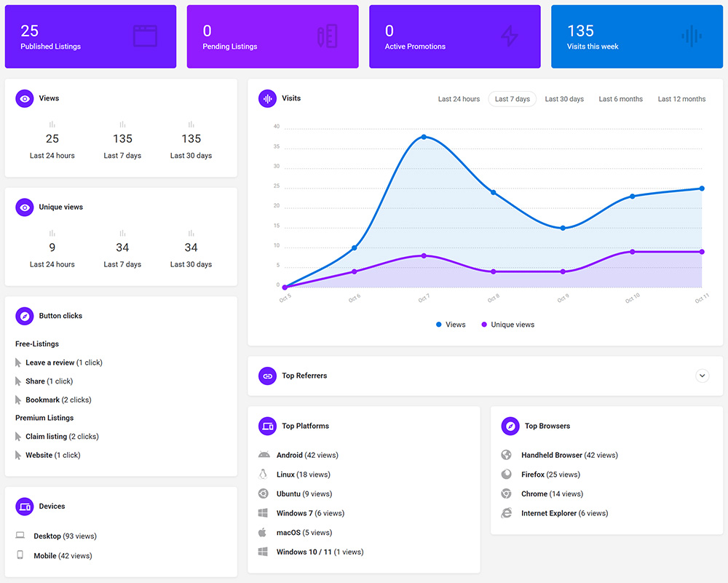The height and width of the screenshot is (583, 728).
Task: Select the Last 12 months range
Action: tap(681, 99)
